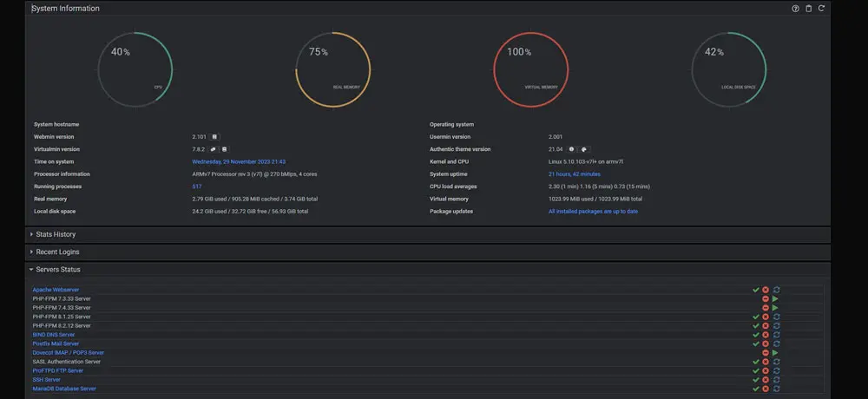
Task: Start the Dovecot IMAP / POP3 Server
Action: 775,353
